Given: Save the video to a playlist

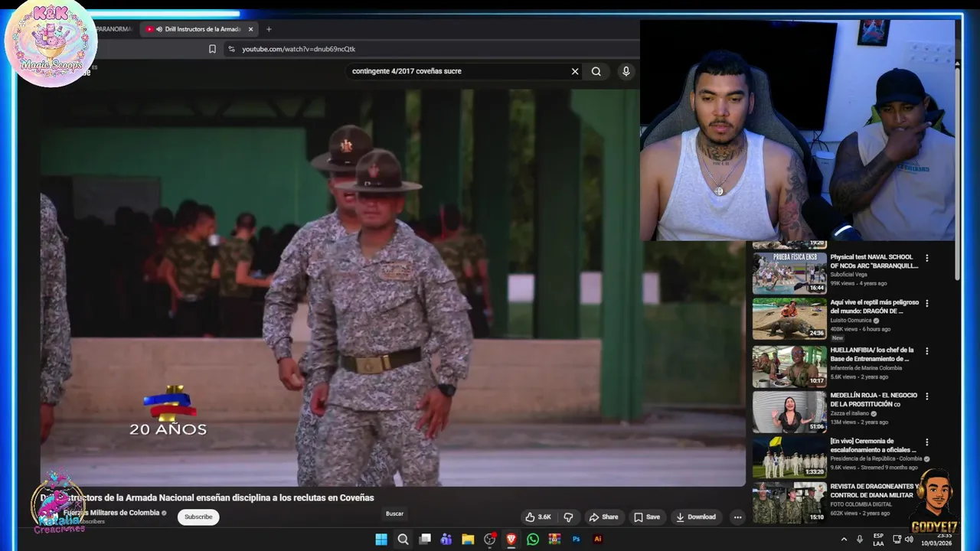Looking at the screenshot, I should pyautogui.click(x=647, y=517).
